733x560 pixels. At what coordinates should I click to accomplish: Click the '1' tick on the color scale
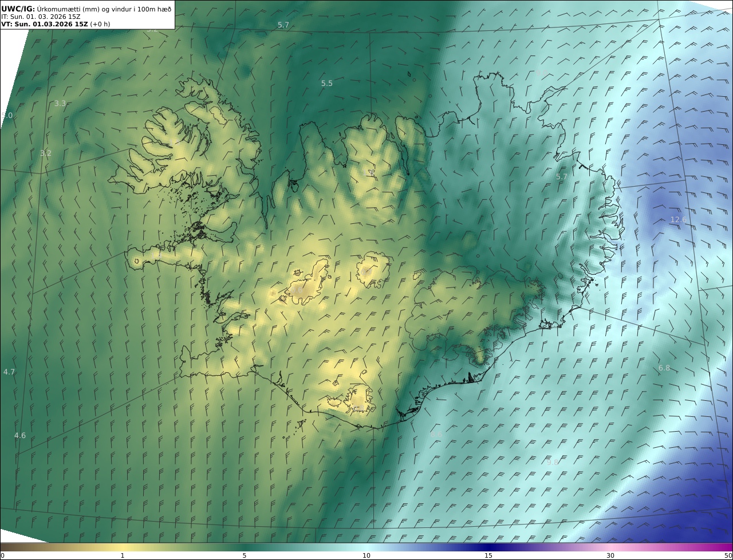coord(123,555)
